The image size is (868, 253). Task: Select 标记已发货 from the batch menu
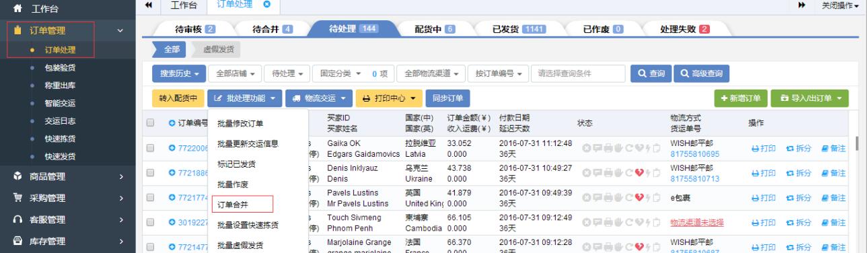coord(236,164)
